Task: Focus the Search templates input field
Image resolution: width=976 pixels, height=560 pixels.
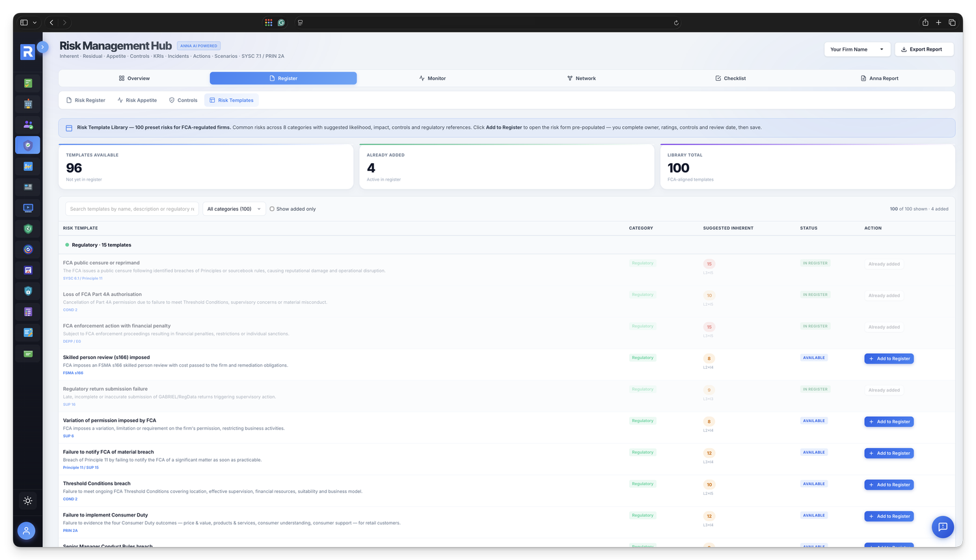Action: (x=132, y=209)
